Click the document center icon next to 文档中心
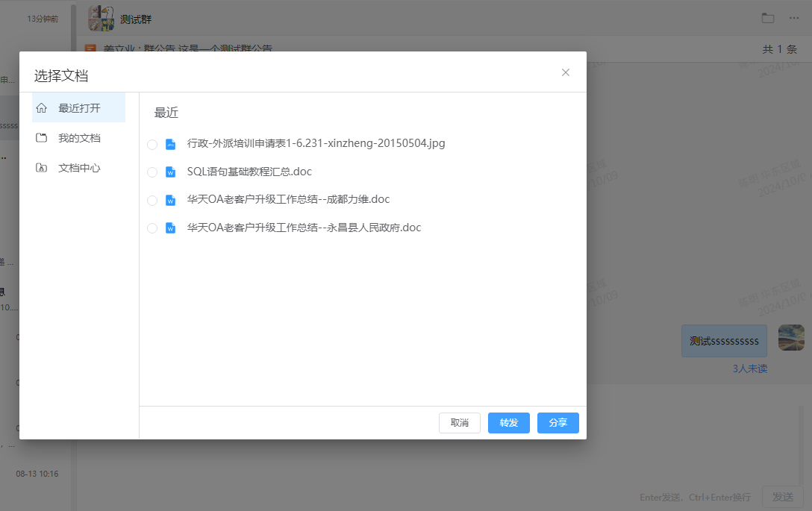This screenshot has width=812, height=511. tap(42, 168)
